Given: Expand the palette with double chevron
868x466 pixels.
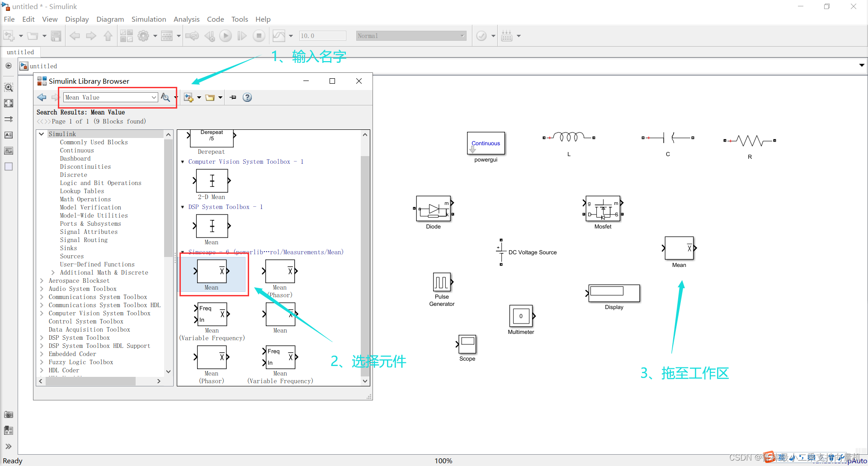Looking at the screenshot, I should 9,447.
